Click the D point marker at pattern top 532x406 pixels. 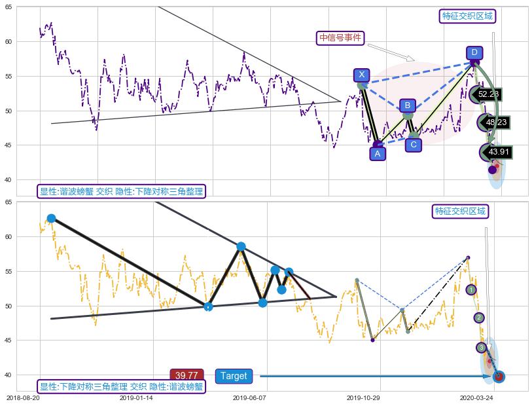[474, 53]
